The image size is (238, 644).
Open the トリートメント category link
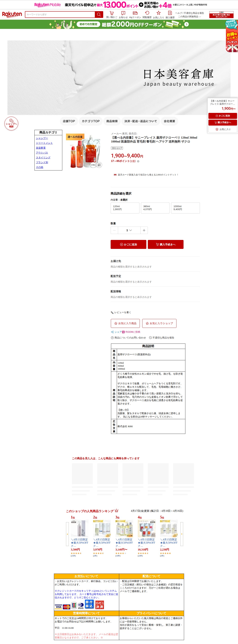[44, 143]
